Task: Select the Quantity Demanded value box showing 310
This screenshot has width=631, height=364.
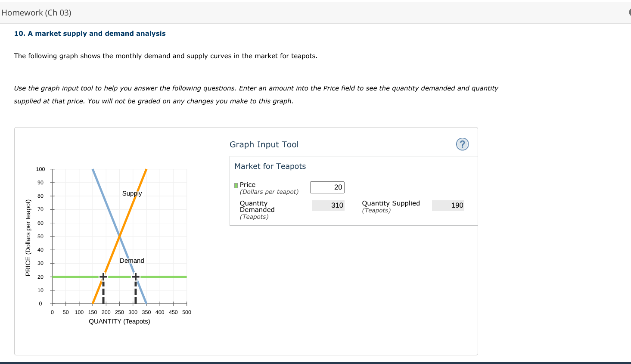Action: pos(328,205)
